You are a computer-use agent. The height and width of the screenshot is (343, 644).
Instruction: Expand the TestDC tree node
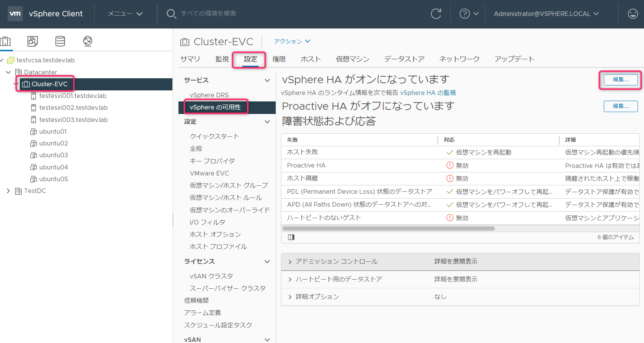(x=8, y=191)
